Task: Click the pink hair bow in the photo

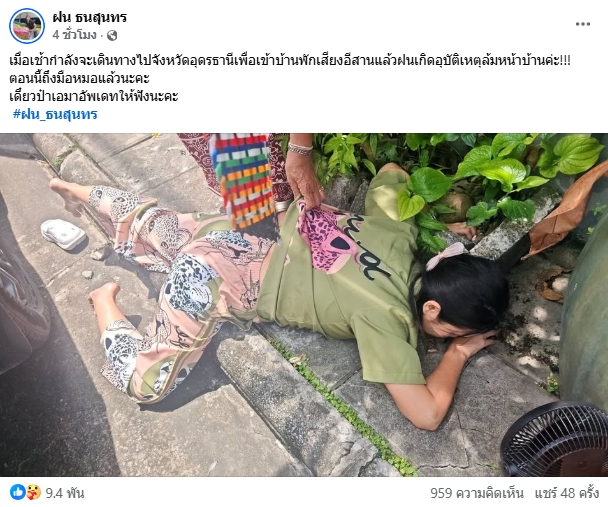Action: point(446,256)
